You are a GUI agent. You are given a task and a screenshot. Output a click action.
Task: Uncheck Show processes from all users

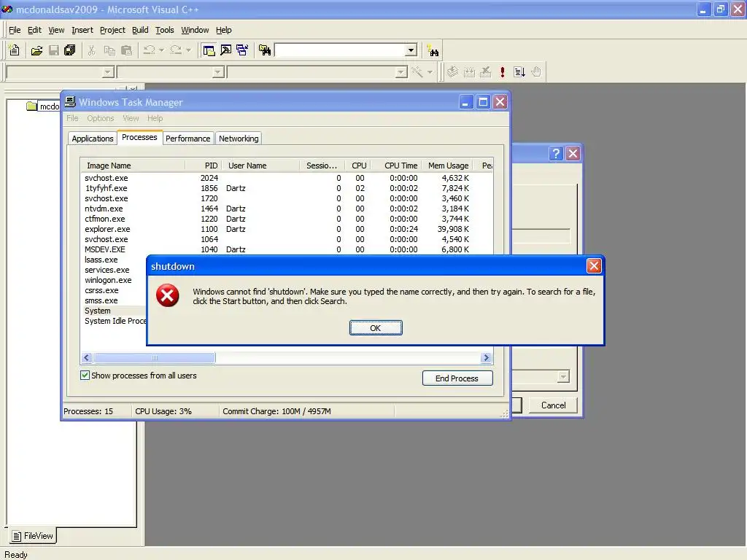click(x=85, y=376)
